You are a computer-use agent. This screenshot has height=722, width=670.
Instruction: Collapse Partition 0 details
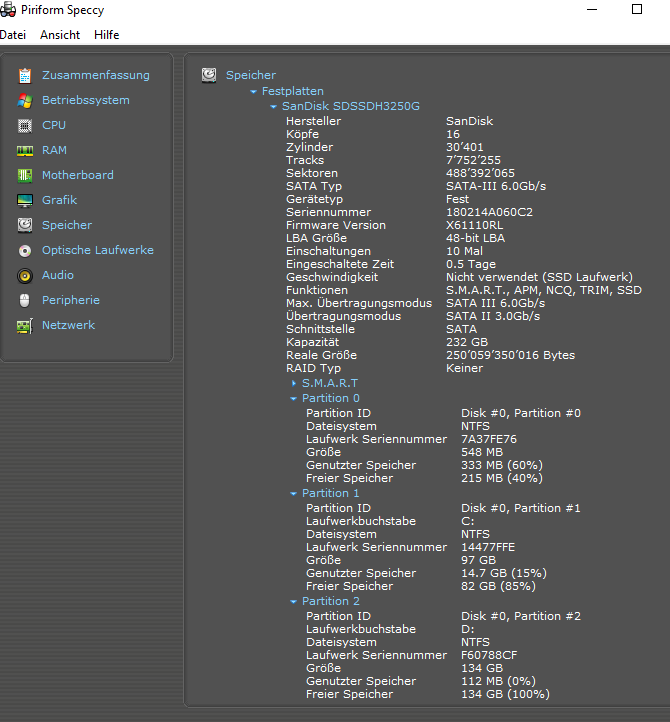(293, 399)
